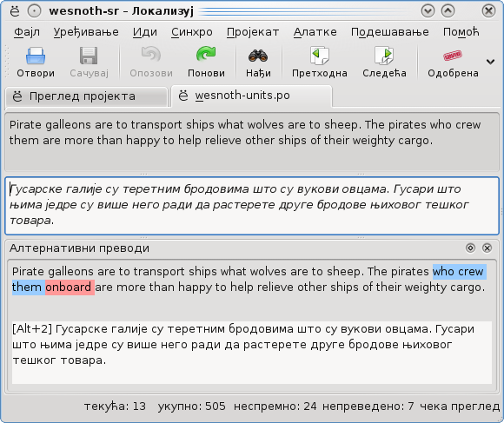Close the Алтернативни преводи panel
Viewport: 504px width, 423px height.
[x=487, y=248]
